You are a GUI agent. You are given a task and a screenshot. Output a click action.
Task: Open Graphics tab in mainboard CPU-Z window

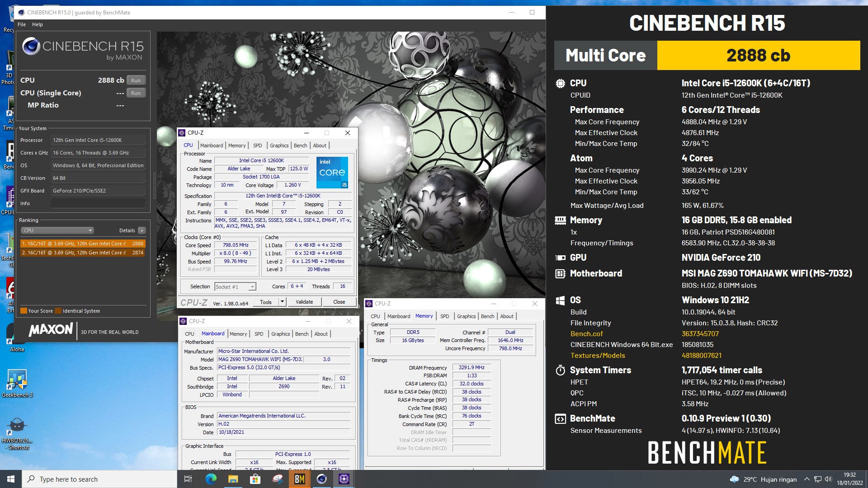pos(281,334)
